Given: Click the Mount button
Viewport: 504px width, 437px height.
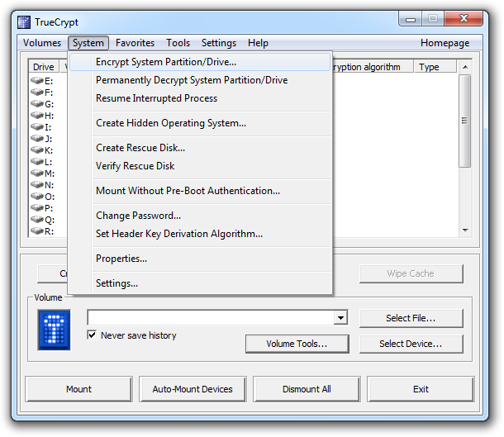Looking at the screenshot, I should click(x=78, y=389).
